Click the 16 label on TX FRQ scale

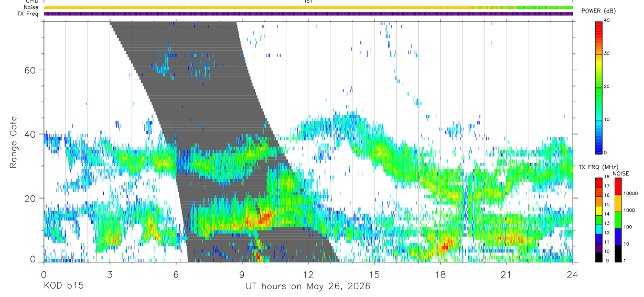(x=607, y=196)
